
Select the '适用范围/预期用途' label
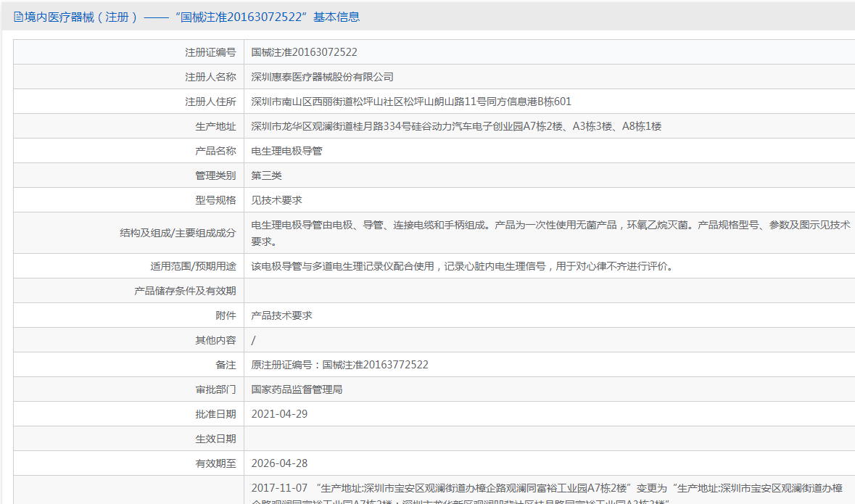coord(193,266)
